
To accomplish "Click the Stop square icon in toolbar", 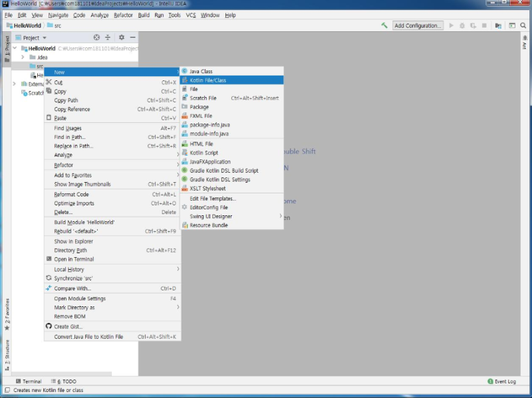I will pyautogui.click(x=485, y=25).
